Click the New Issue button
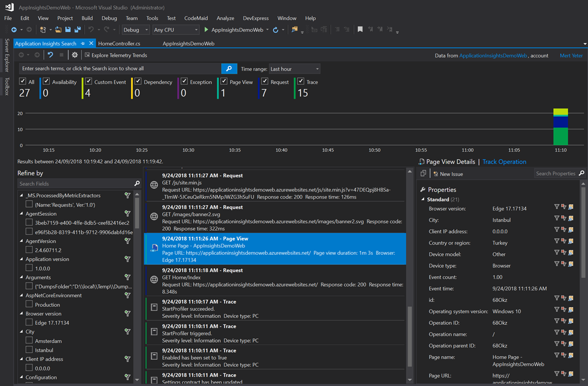The width and height of the screenshot is (588, 386). (x=448, y=174)
